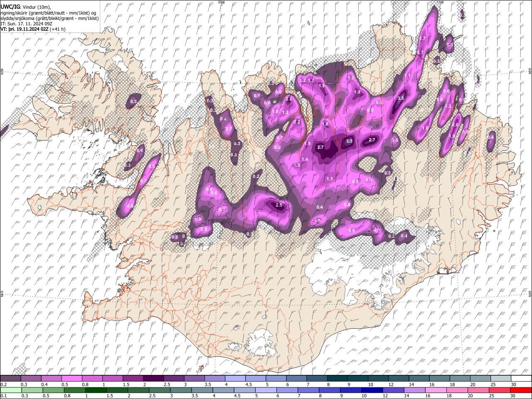Screen dimensions: 532x399
Task: Select the dusky purple 0.2–0.3 snow legend swatch
Action: tap(10, 379)
